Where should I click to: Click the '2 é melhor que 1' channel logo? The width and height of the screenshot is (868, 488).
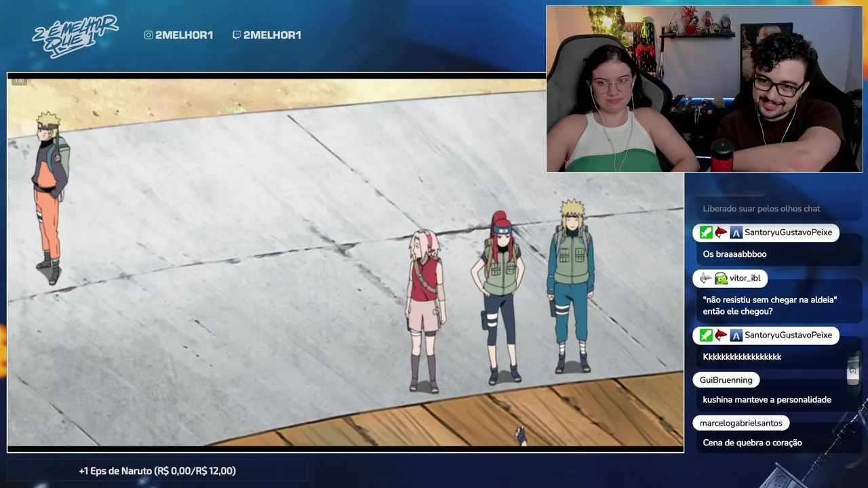point(75,36)
